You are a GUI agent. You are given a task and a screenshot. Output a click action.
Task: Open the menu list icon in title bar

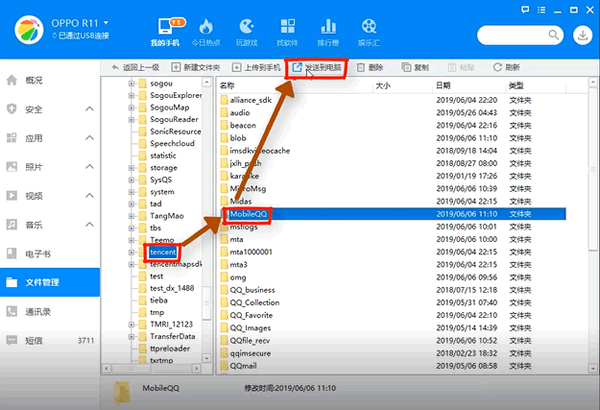point(541,10)
